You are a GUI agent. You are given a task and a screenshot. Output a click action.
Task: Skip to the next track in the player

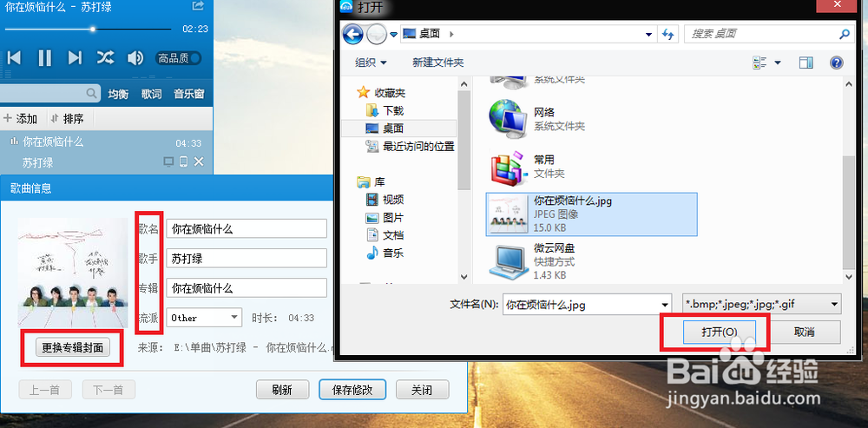pos(75,57)
